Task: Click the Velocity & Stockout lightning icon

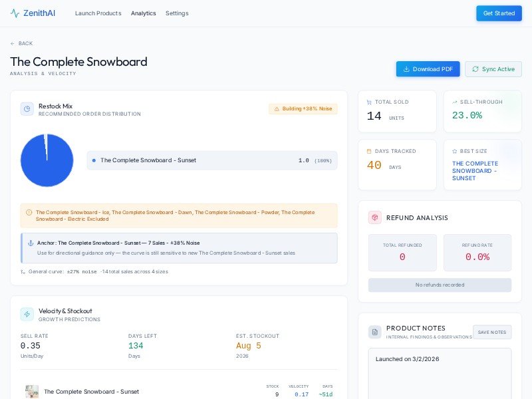Action: (27, 314)
